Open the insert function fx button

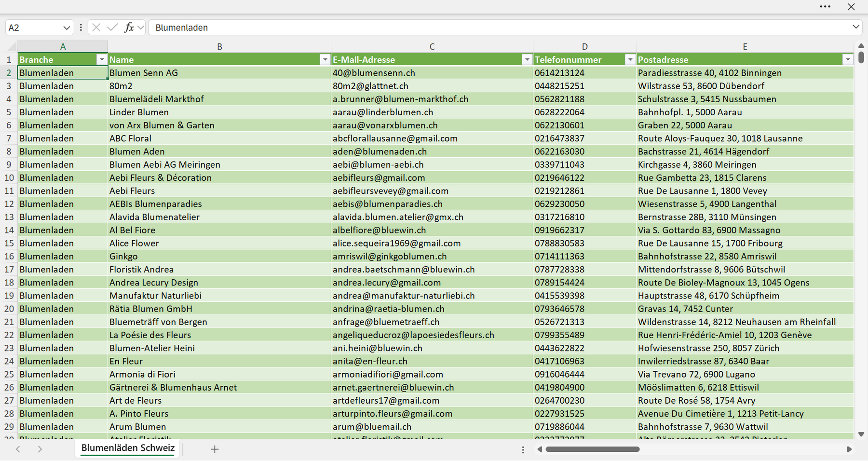click(x=129, y=27)
